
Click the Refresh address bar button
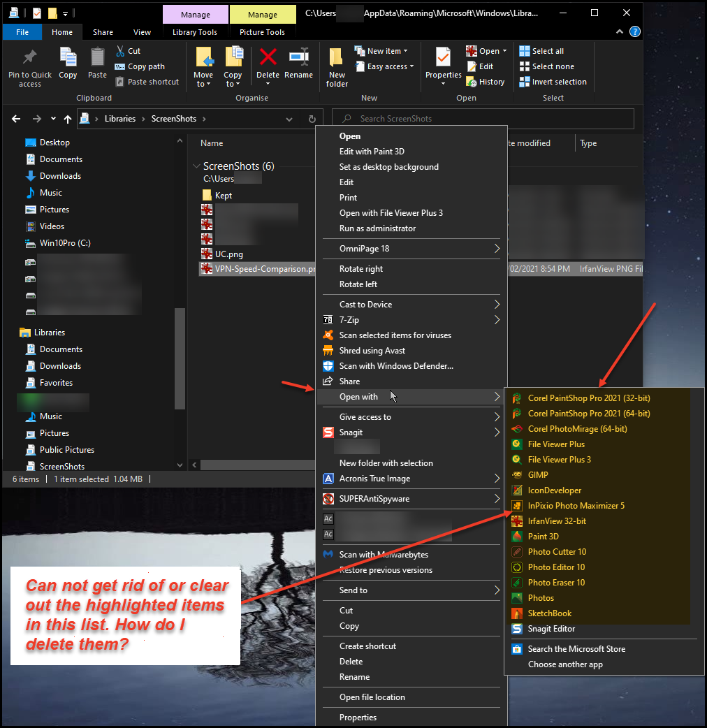312,119
